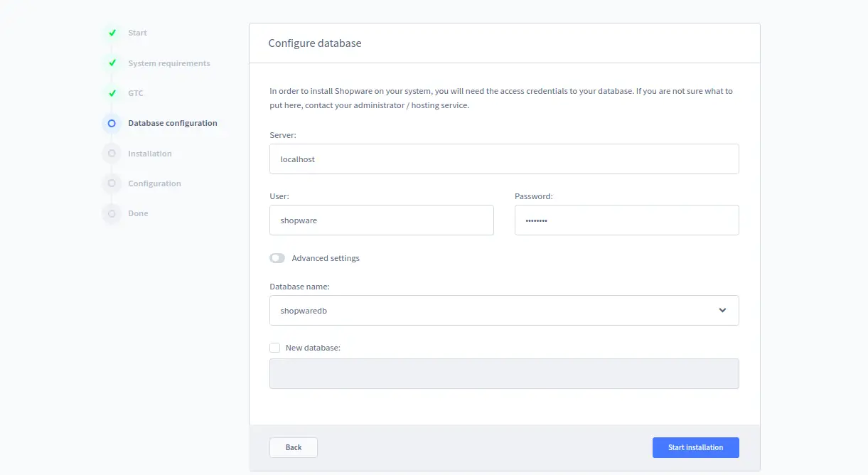Click the Back button
The image size is (868, 475).
pos(294,447)
